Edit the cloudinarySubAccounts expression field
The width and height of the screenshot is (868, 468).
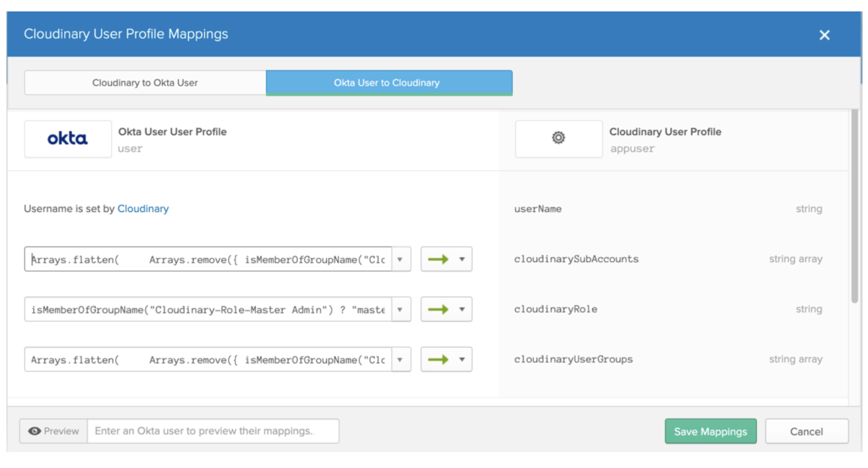point(208,260)
